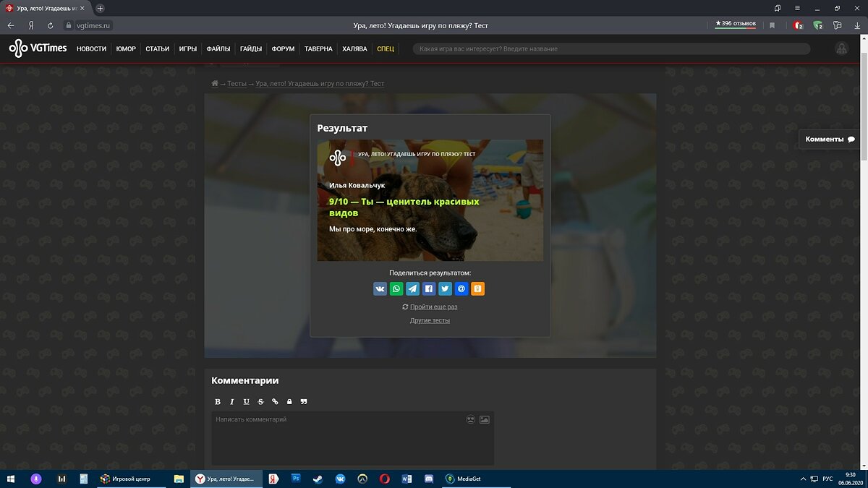868x488 pixels.
Task: Share result via Odnoklassniki icon
Action: (x=477, y=289)
